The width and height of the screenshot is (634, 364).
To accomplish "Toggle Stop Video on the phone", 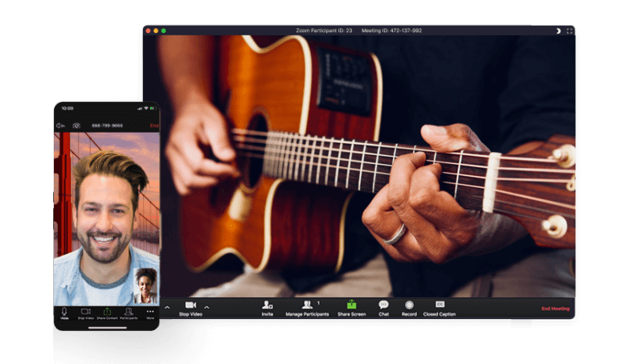I will point(85,312).
